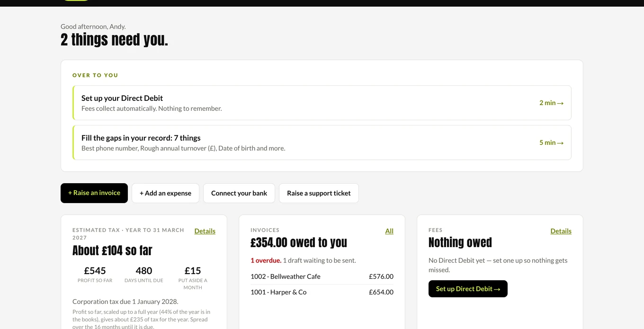Click the £15 put aside a month value
This screenshot has height=329, width=644.
click(x=193, y=271)
